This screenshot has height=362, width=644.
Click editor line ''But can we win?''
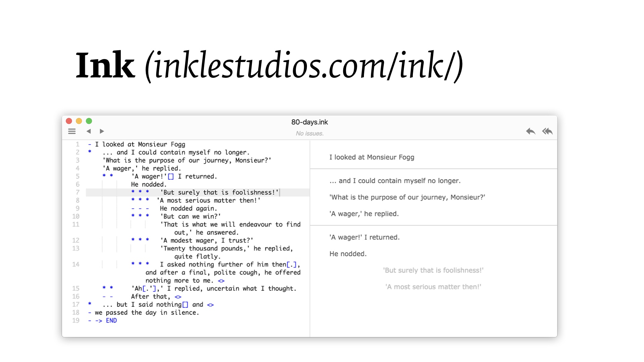pyautogui.click(x=191, y=217)
